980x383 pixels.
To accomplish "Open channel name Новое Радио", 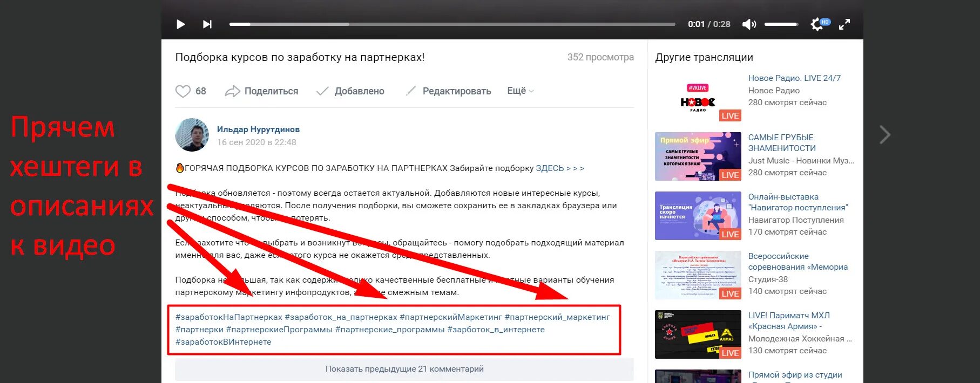I will pyautogui.click(x=774, y=91).
